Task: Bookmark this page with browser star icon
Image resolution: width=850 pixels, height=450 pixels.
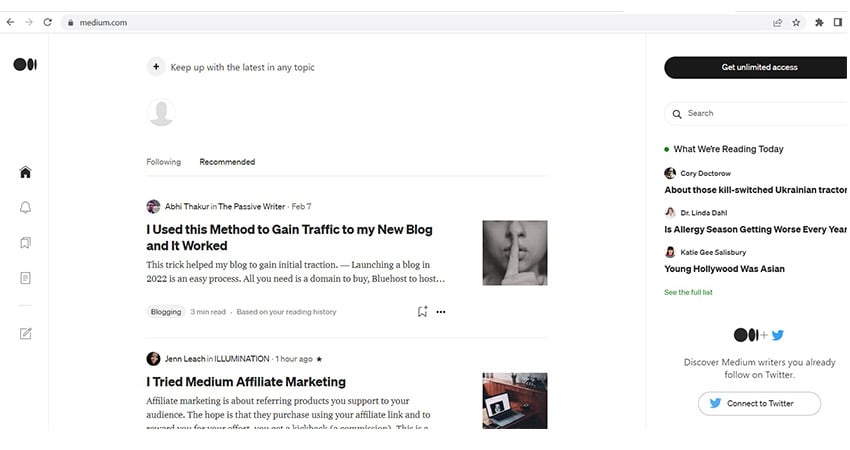Action: 796,22
